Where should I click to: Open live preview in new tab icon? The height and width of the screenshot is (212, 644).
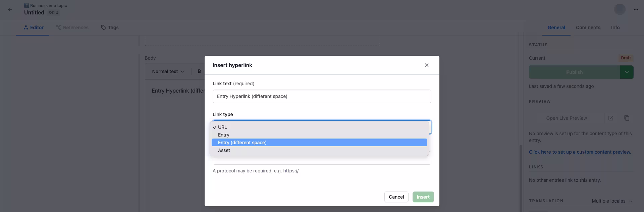click(611, 118)
